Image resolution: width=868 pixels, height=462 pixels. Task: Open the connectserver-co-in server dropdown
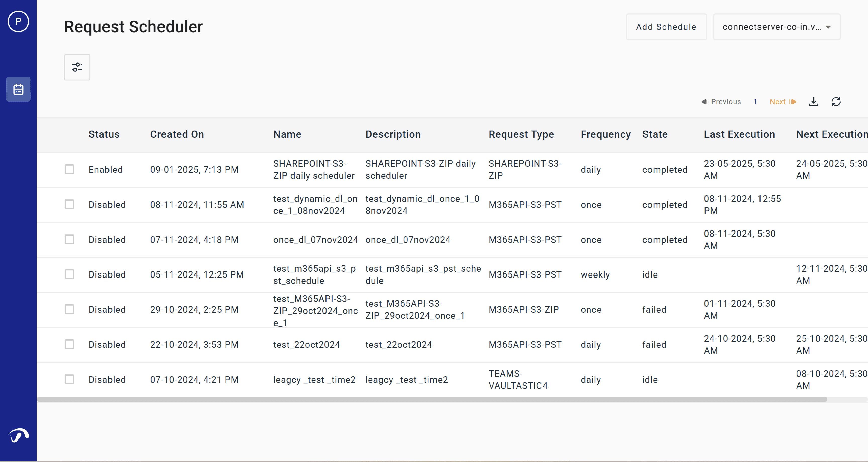pos(772,27)
